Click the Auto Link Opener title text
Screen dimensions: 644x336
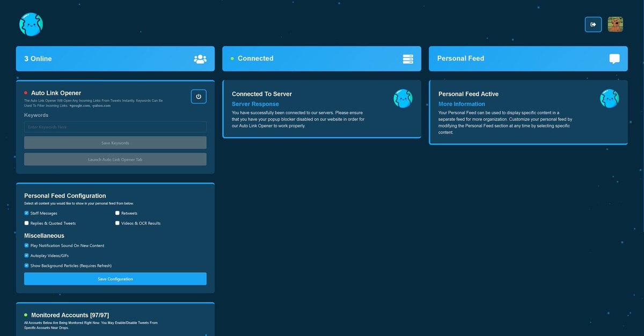(56, 93)
